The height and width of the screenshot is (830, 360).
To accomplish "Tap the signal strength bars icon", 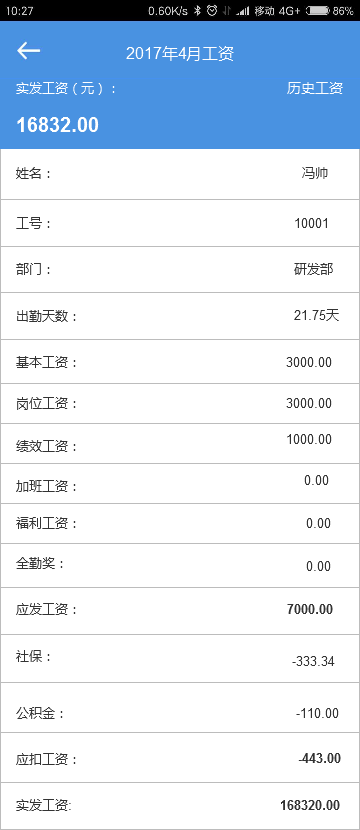I will [243, 11].
